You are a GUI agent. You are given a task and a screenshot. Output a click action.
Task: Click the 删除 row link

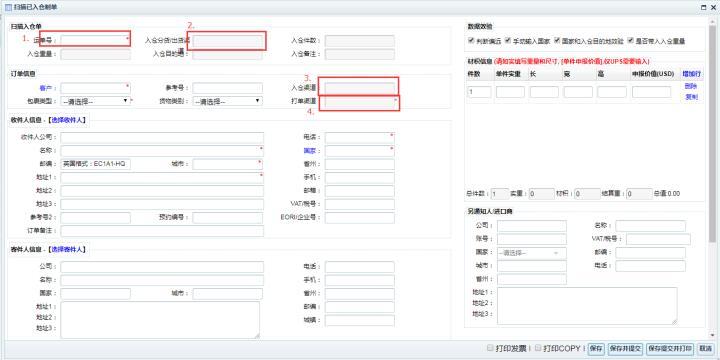click(691, 86)
